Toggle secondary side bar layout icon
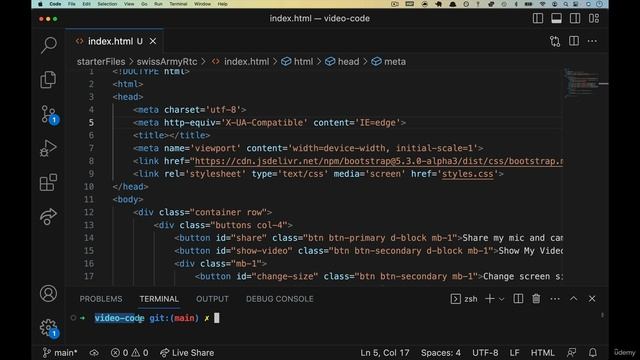640x360 pixels. (x=575, y=18)
